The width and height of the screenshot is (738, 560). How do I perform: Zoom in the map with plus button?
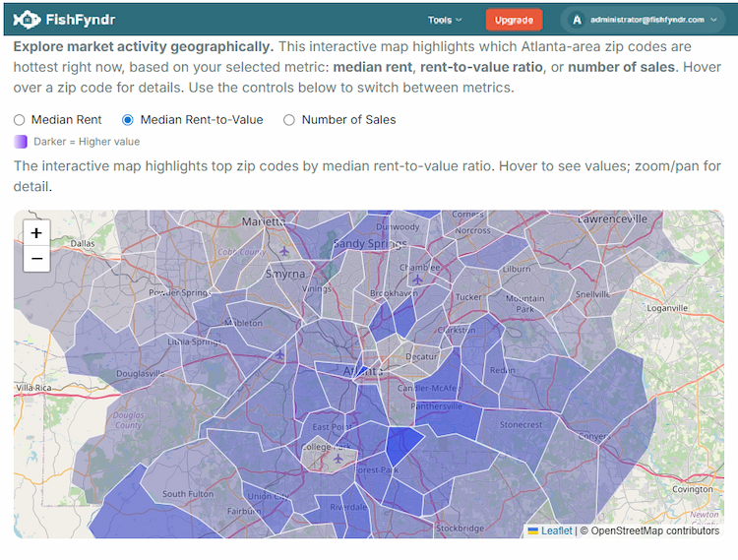coord(36,233)
